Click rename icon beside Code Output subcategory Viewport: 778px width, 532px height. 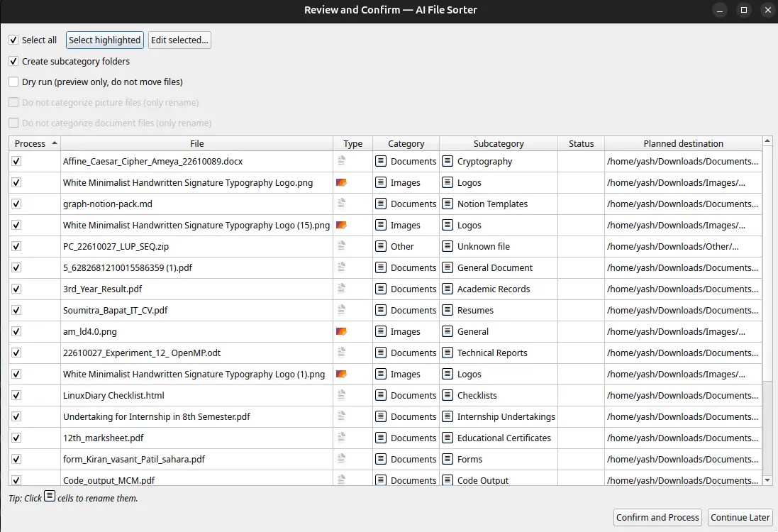coord(448,480)
